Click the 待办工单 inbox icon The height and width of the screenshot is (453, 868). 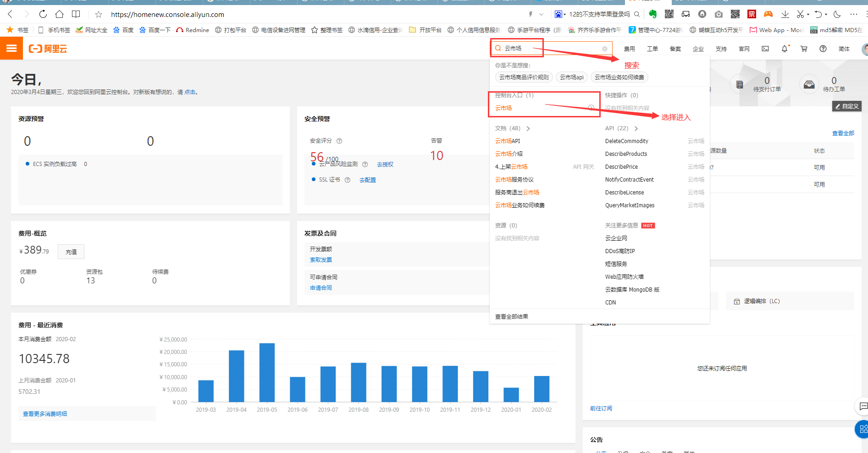[809, 85]
